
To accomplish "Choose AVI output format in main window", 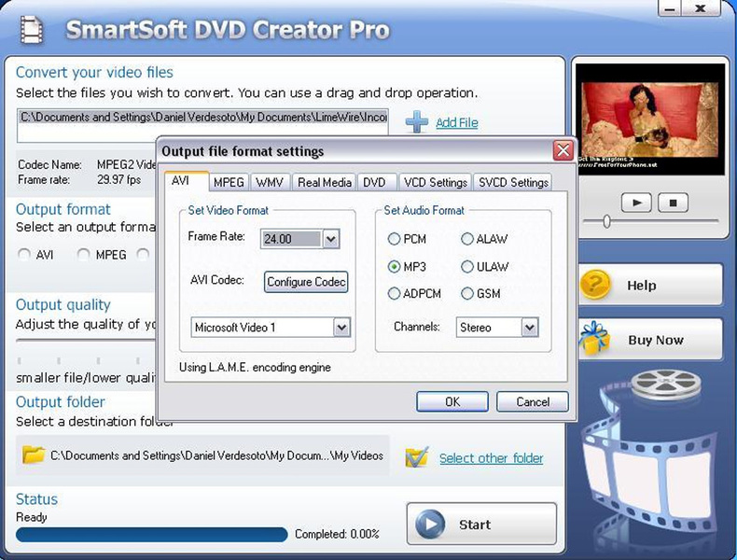I will click(35, 255).
